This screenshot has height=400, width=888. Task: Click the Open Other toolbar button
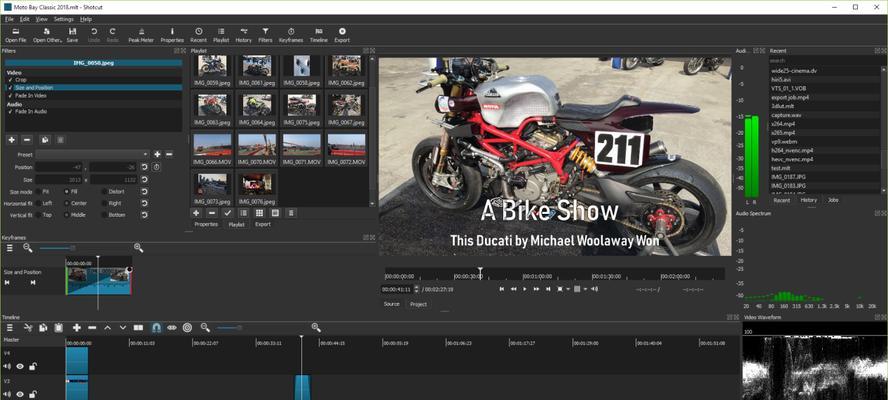(x=47, y=35)
